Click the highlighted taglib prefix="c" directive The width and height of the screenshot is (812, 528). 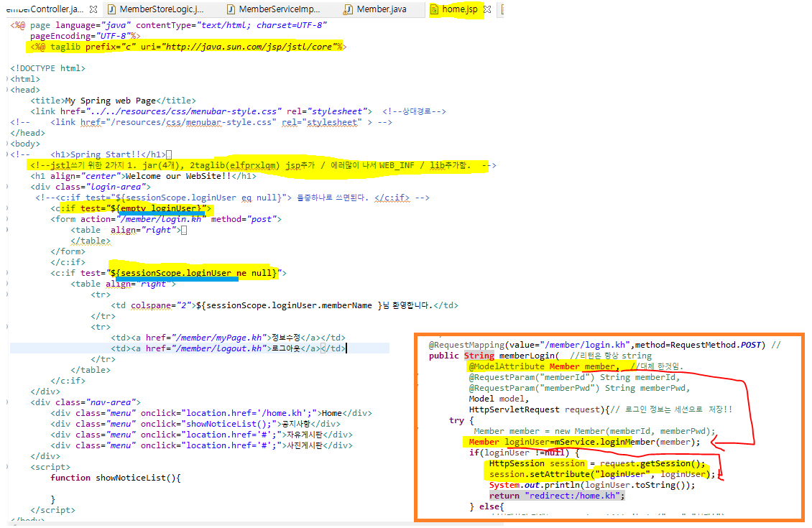[x=188, y=47]
